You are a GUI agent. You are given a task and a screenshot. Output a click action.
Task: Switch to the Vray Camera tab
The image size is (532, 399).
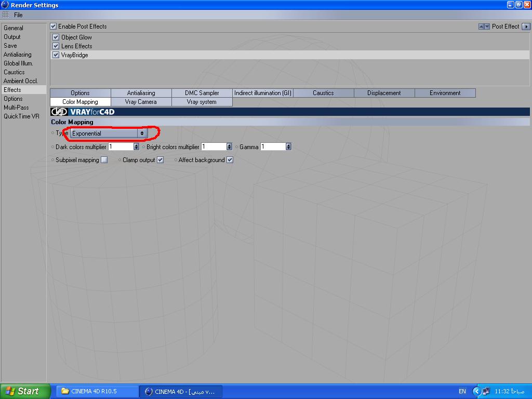(141, 102)
